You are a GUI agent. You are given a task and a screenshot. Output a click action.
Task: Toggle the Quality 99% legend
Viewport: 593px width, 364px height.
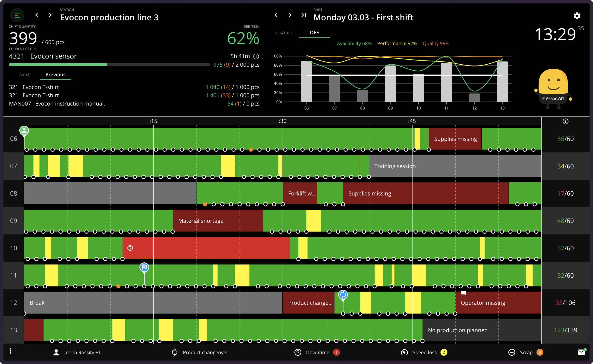(x=436, y=44)
